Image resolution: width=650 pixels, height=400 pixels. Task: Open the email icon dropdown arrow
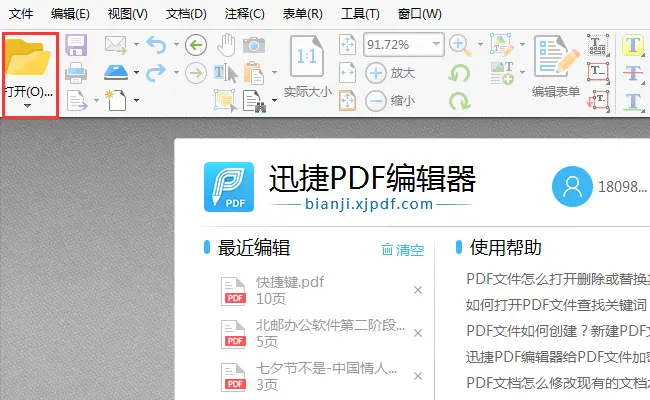(x=136, y=44)
